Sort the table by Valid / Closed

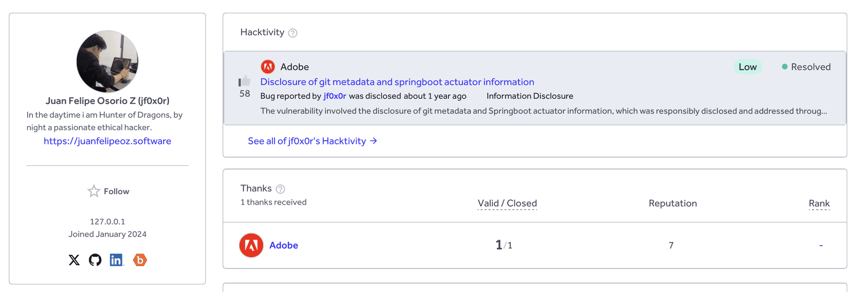pyautogui.click(x=507, y=203)
